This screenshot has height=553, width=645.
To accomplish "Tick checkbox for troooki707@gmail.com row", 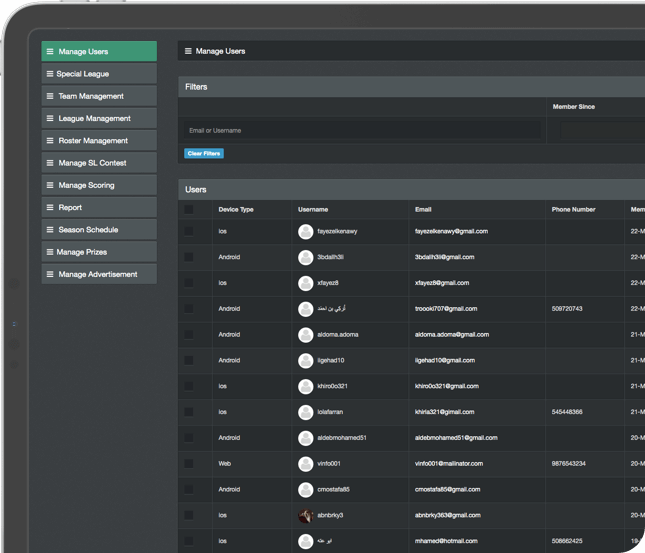I will [189, 309].
